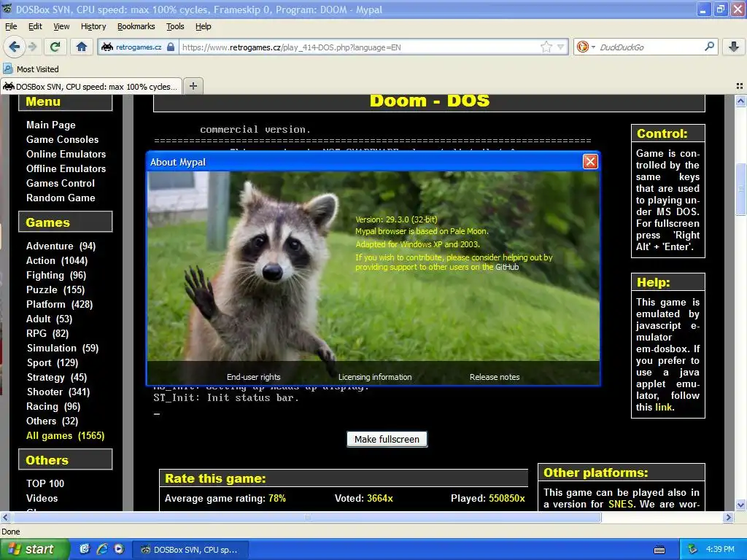This screenshot has width=747, height=560.
Task: Click the retrogames.cz site identity icon
Action: 108,47
